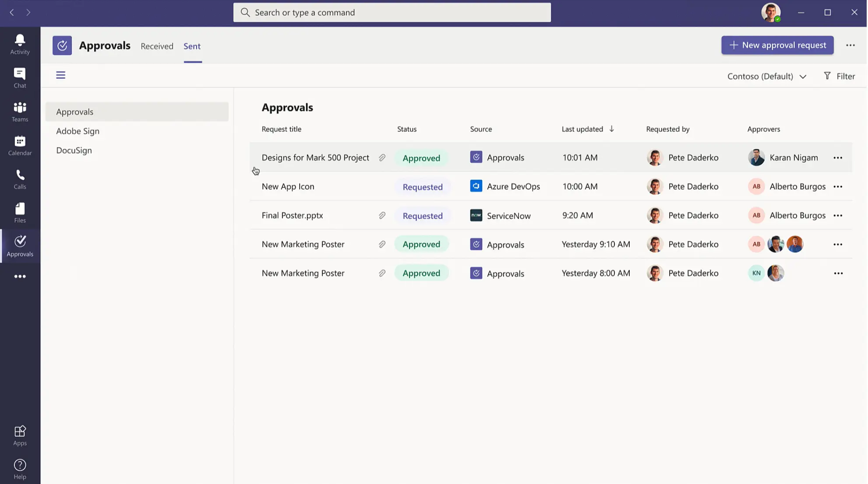Open the Apps store icon

[x=20, y=435]
